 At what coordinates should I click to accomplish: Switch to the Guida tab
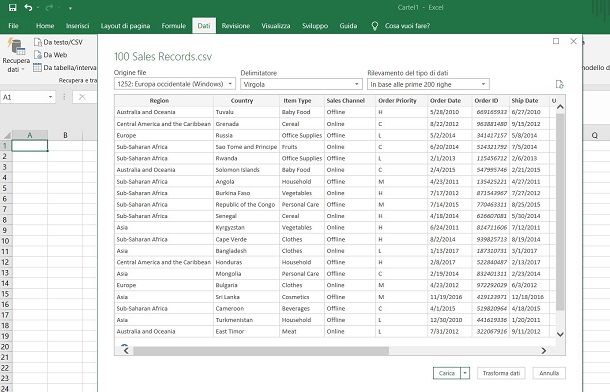(x=348, y=26)
